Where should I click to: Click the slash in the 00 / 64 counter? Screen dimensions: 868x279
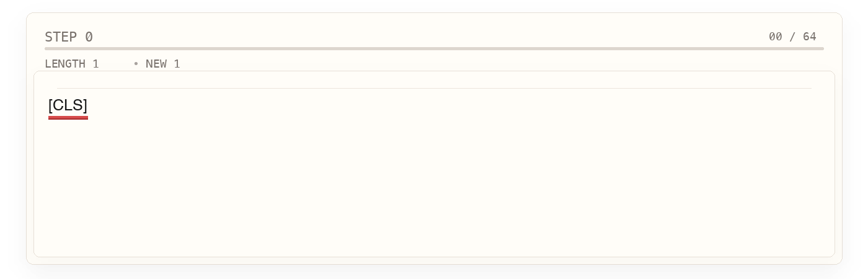[x=792, y=37]
